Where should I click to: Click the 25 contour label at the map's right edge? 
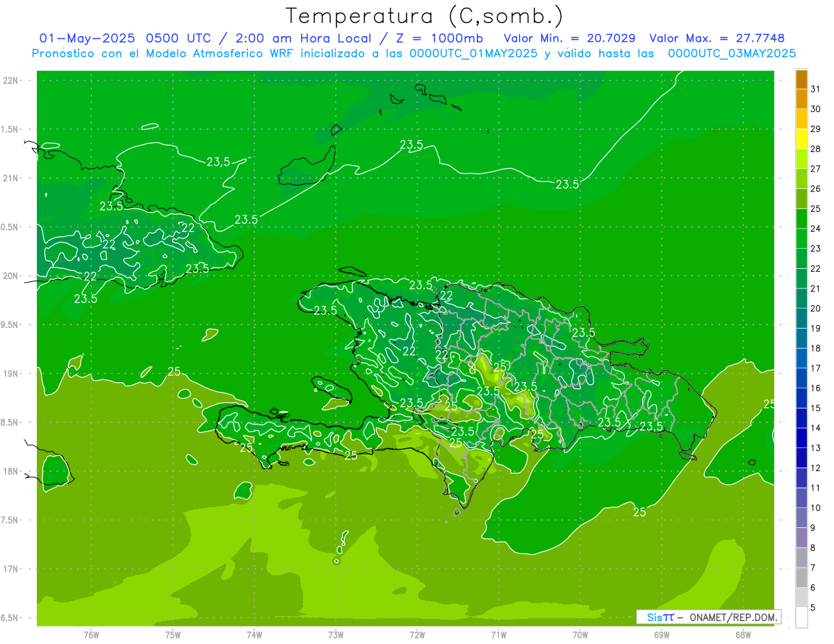(769, 404)
